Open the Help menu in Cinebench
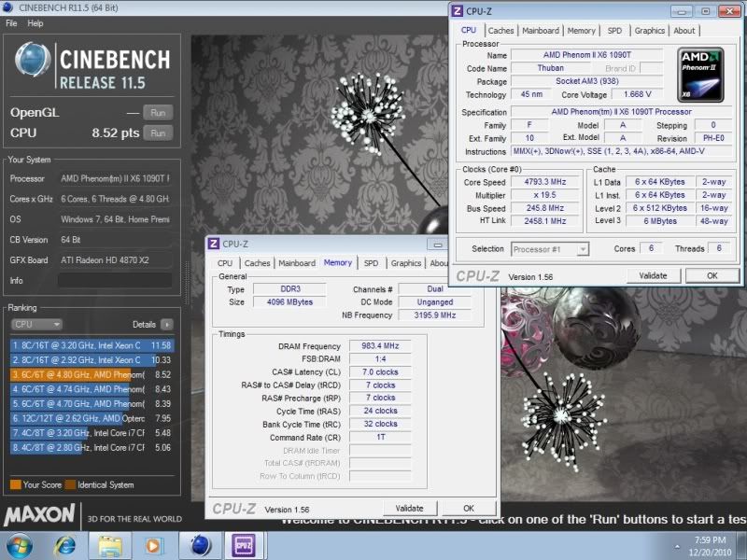747x560 pixels. 35,23
